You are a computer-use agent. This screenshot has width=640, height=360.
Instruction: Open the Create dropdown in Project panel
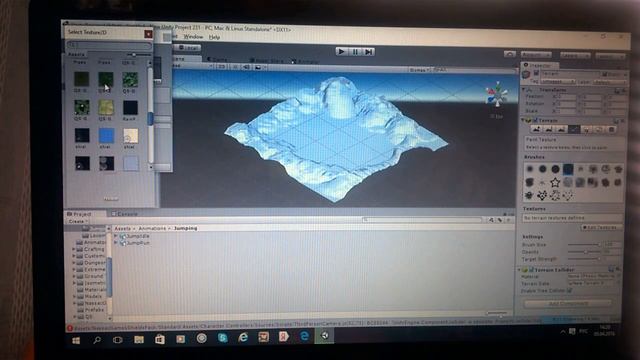77,221
